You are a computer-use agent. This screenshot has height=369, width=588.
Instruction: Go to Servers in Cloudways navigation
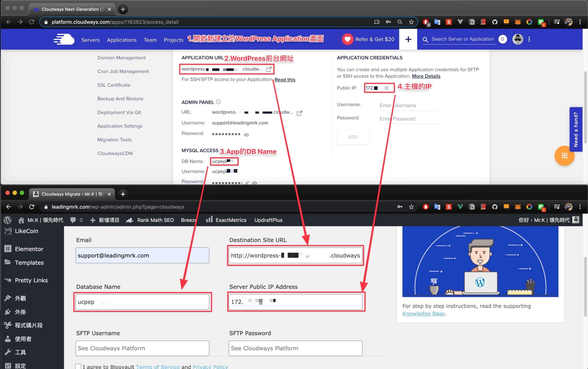[x=90, y=40]
